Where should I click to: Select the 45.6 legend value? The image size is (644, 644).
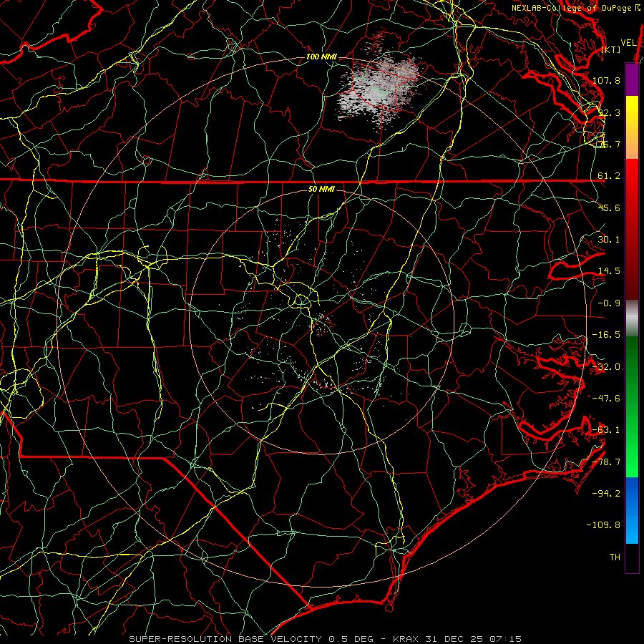[x=609, y=208]
